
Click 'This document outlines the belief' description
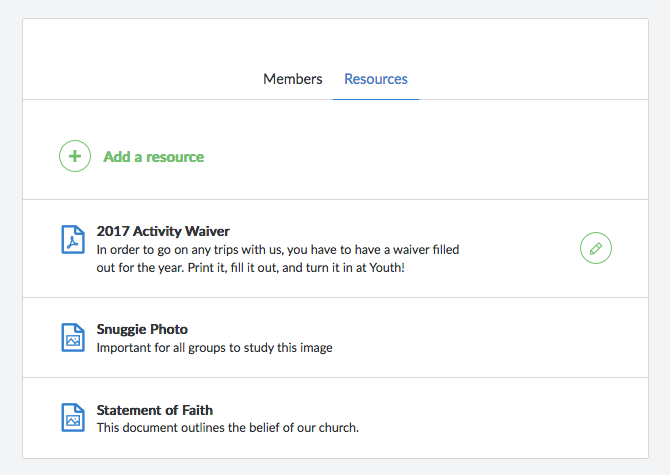[x=227, y=428]
